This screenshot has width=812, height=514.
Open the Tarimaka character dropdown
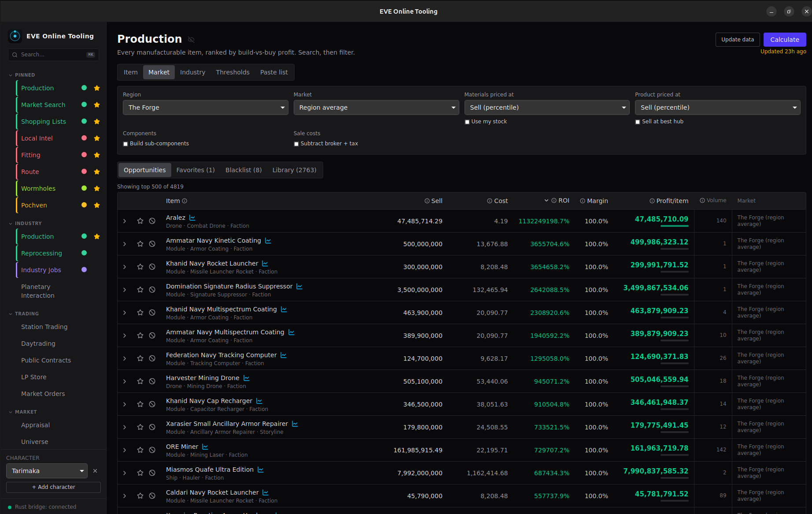coord(47,471)
